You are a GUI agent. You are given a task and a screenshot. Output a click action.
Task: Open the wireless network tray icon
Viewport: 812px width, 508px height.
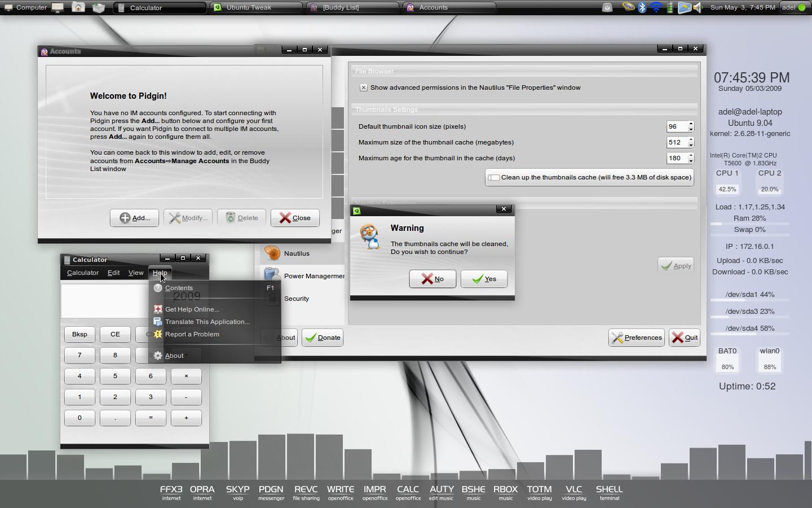click(656, 7)
